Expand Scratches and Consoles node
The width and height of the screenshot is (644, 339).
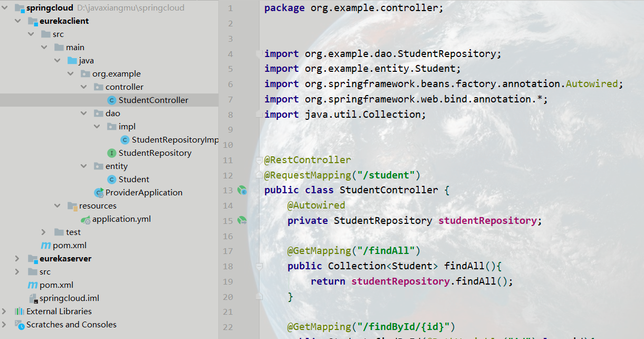[x=5, y=325]
